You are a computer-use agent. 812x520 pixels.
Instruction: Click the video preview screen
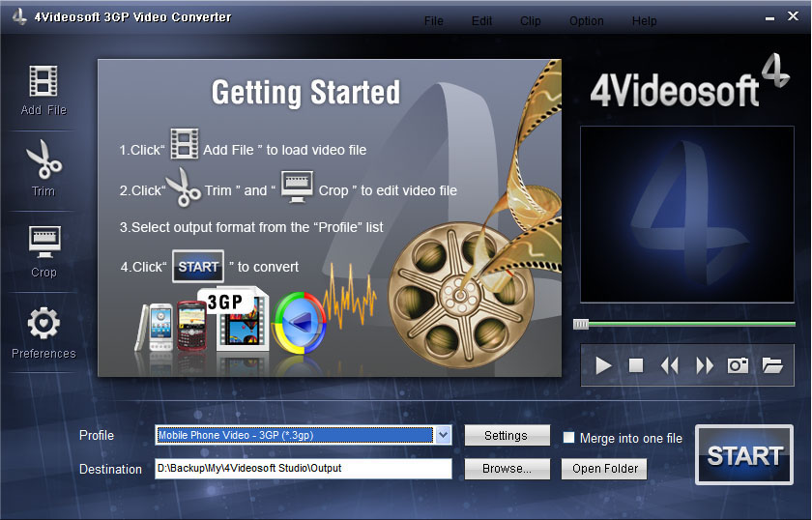pyautogui.click(x=686, y=215)
